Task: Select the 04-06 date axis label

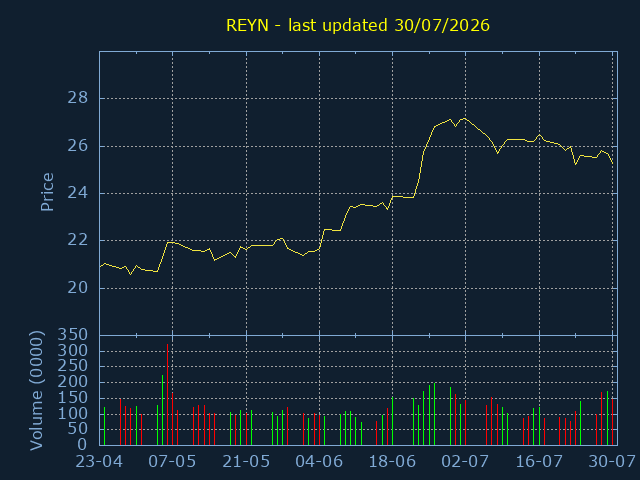Action: 319,462
